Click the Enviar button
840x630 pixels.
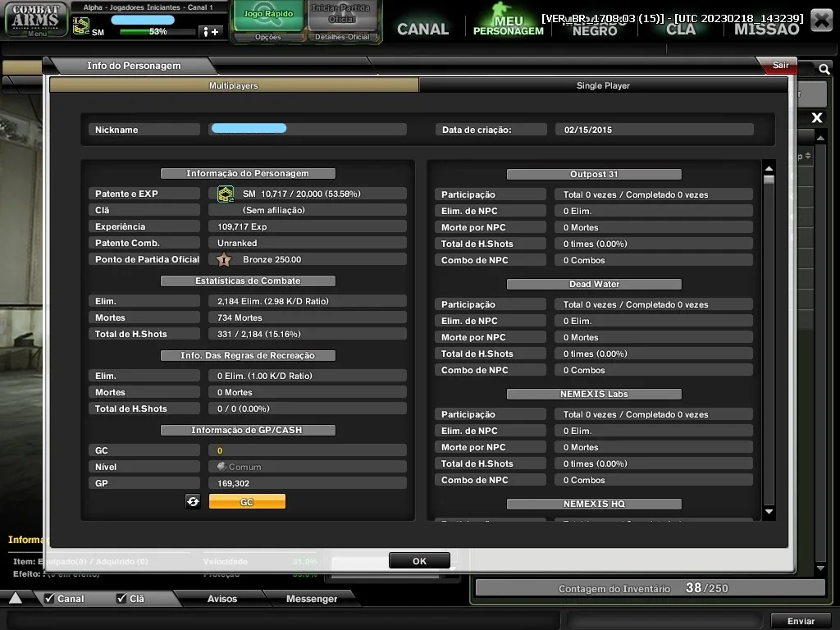[x=801, y=621]
